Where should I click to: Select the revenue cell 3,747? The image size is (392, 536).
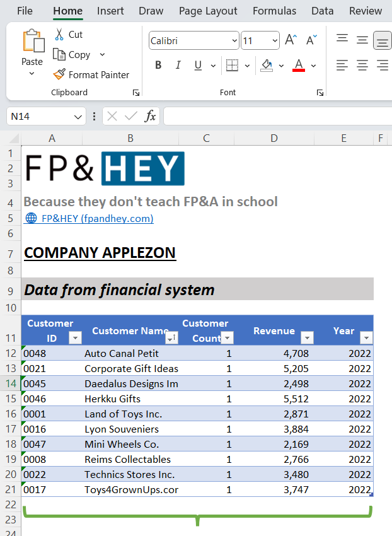(274, 489)
